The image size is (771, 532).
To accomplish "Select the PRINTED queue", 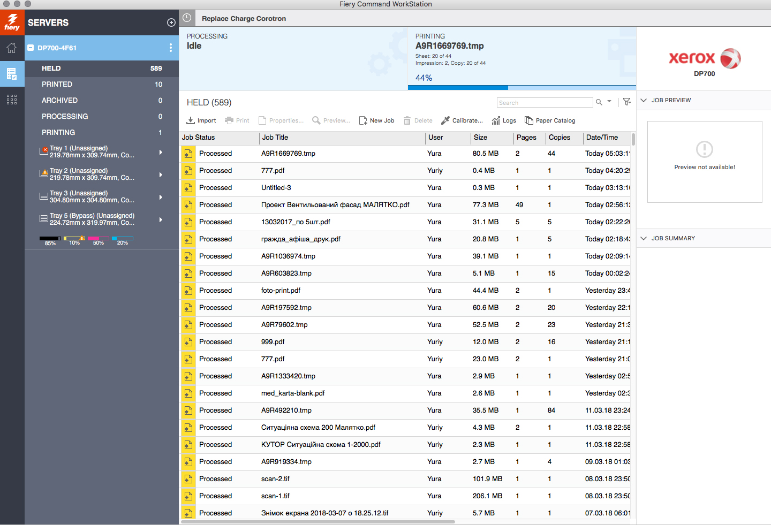I will [x=57, y=85].
